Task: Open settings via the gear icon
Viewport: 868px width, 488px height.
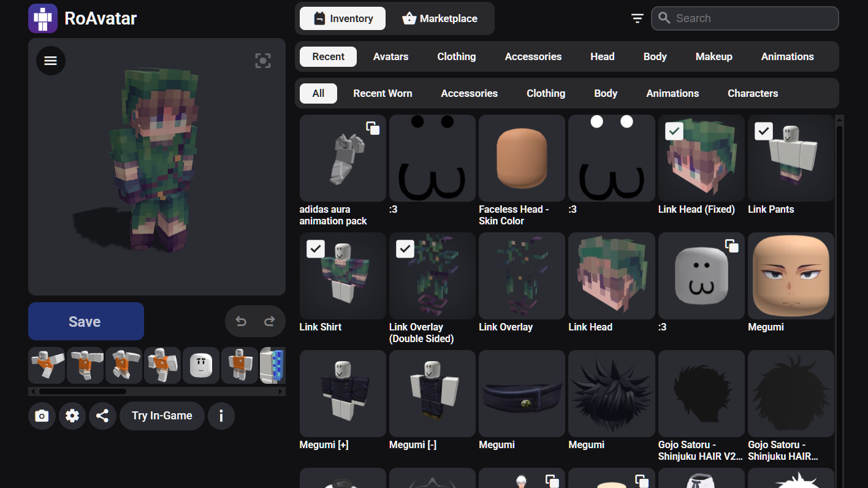Action: click(x=72, y=416)
